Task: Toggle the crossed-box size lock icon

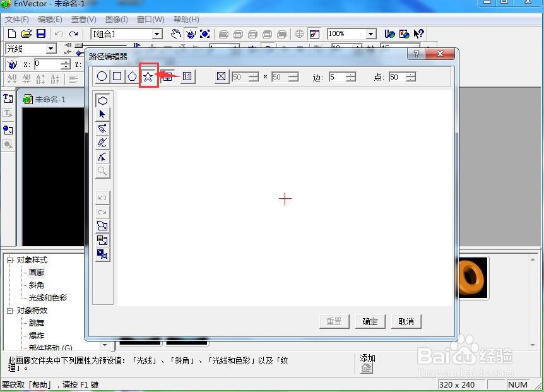Action: (221, 76)
